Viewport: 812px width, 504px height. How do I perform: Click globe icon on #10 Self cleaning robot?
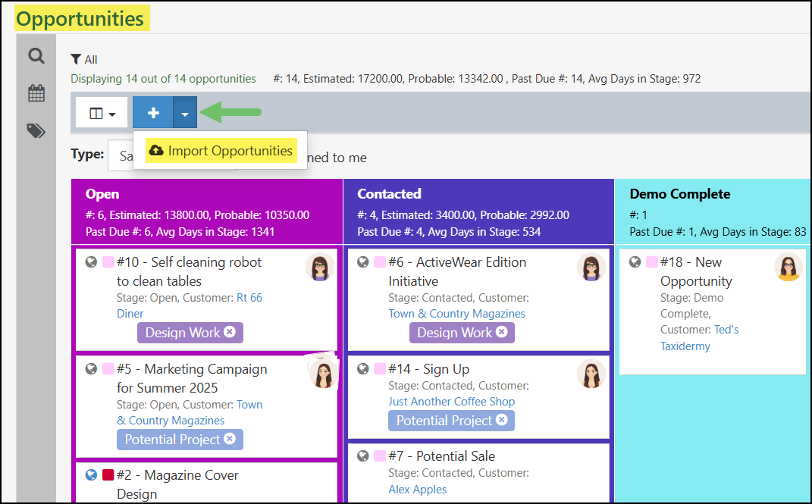91,261
